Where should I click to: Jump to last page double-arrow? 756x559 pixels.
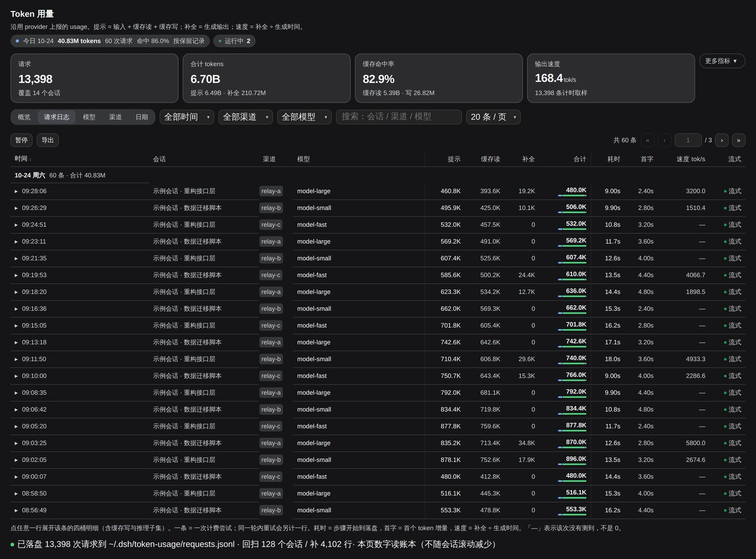click(x=739, y=140)
